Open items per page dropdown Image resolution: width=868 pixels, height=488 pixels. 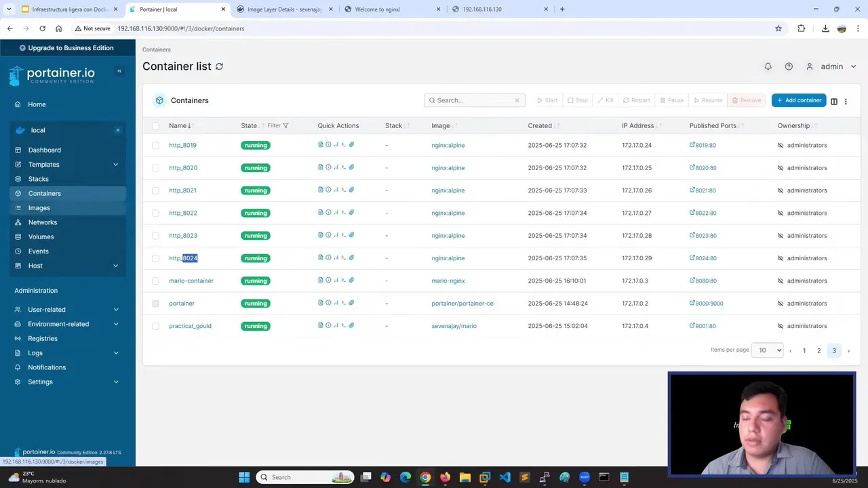tap(768, 350)
